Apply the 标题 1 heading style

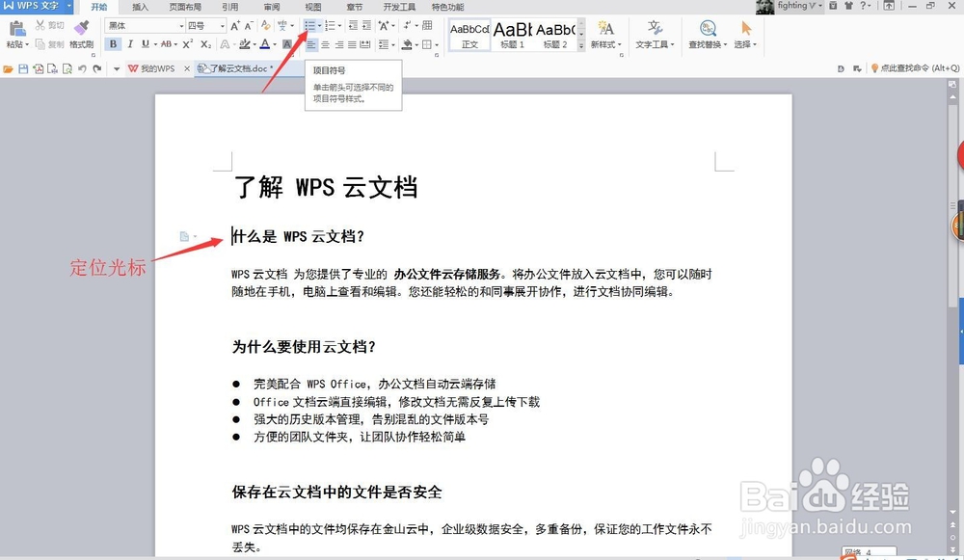512,35
